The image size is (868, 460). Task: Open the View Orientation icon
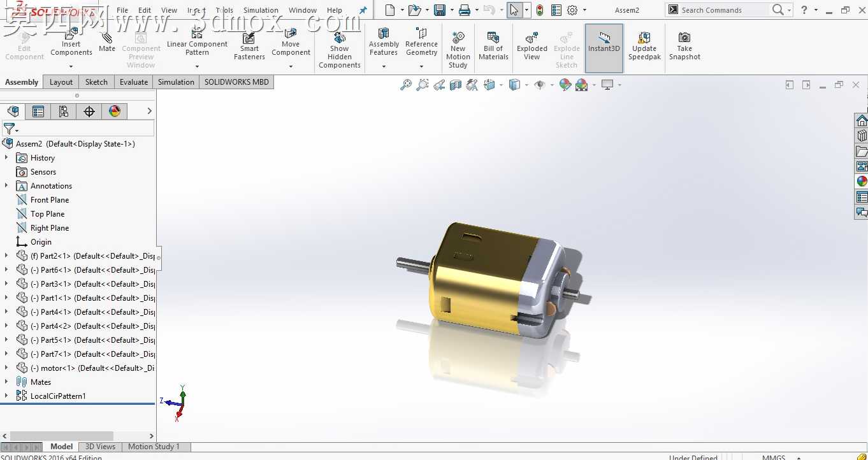click(489, 85)
